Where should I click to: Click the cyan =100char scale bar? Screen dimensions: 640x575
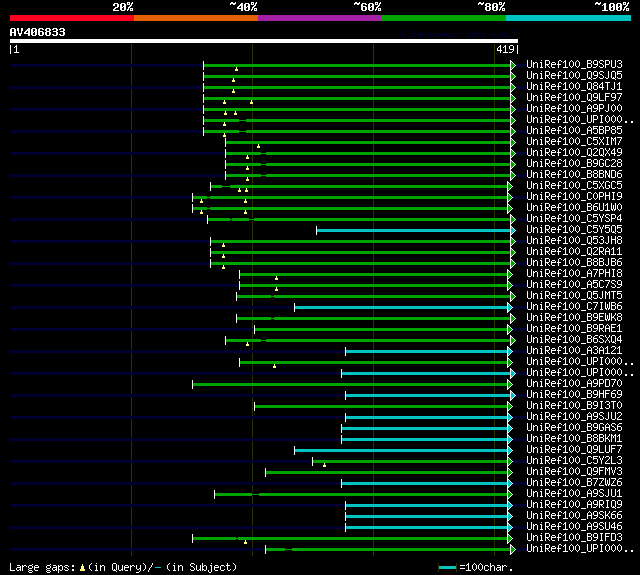[x=447, y=567]
